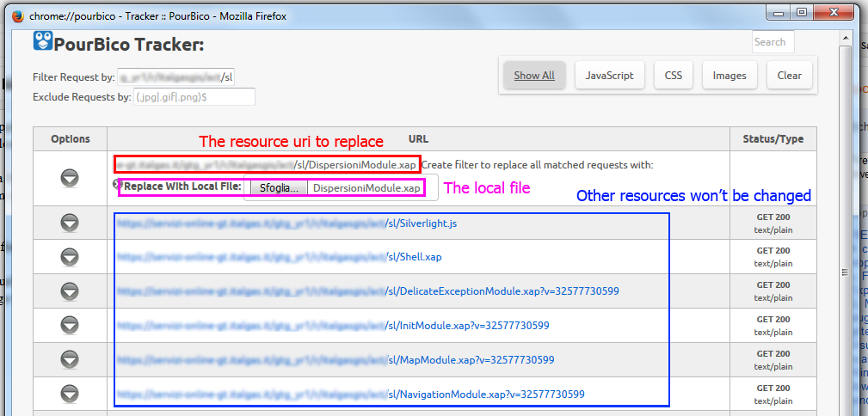Image resolution: width=868 pixels, height=416 pixels.
Task: Filter requests by CSS
Action: point(673,76)
